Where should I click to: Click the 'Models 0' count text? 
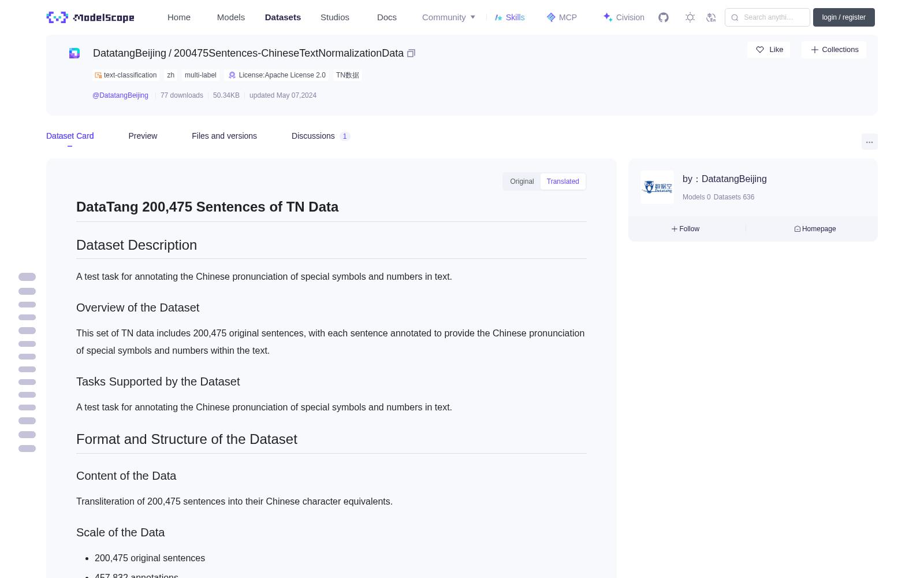click(x=696, y=197)
